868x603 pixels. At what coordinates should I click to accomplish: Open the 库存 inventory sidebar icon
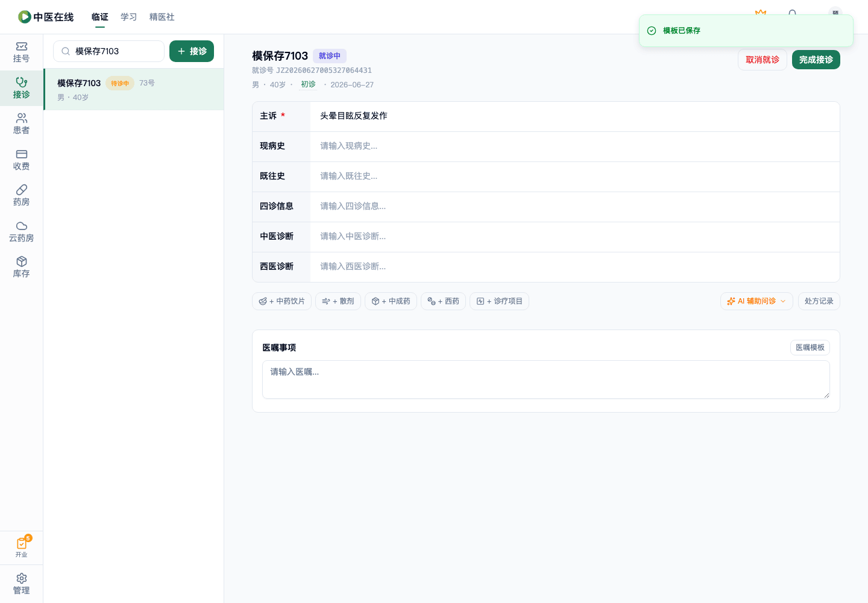click(x=22, y=261)
